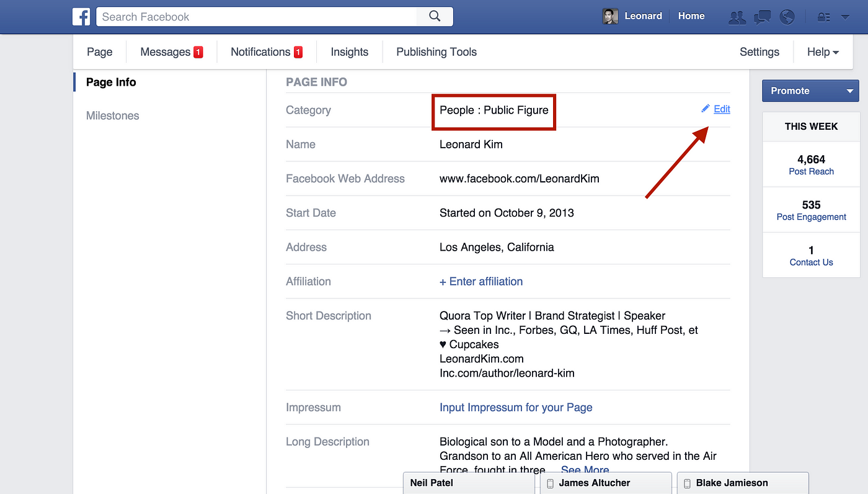
Task: Click the LeonardKim.com description line
Action: tap(482, 359)
